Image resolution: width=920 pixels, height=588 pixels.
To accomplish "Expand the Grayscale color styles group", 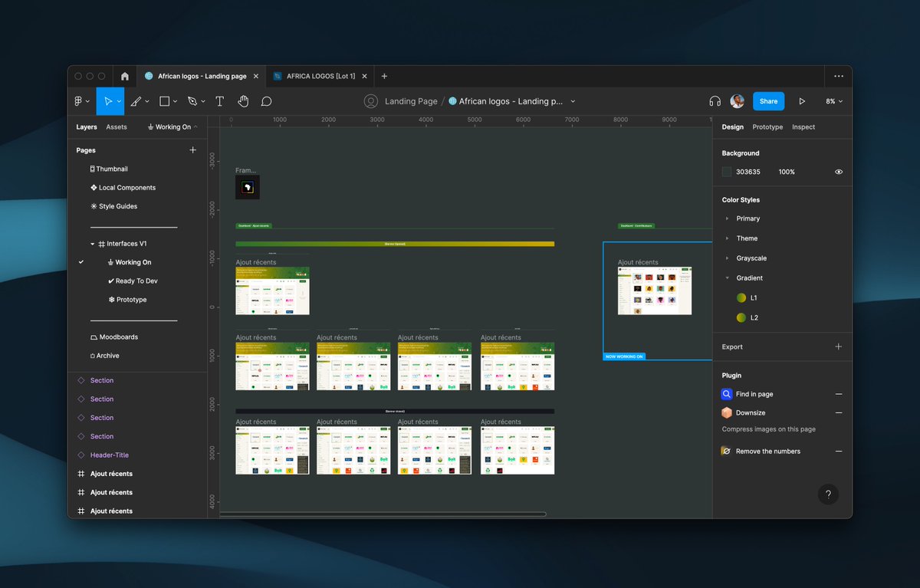I will 727,258.
